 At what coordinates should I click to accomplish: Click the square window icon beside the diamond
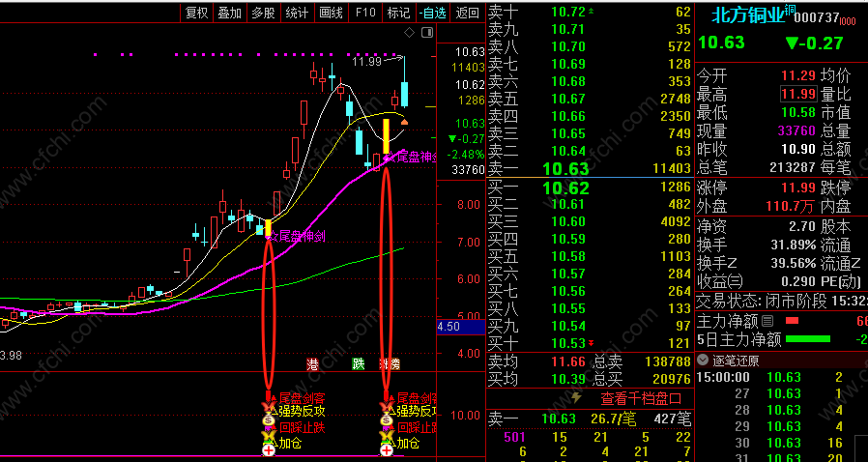(x=425, y=33)
